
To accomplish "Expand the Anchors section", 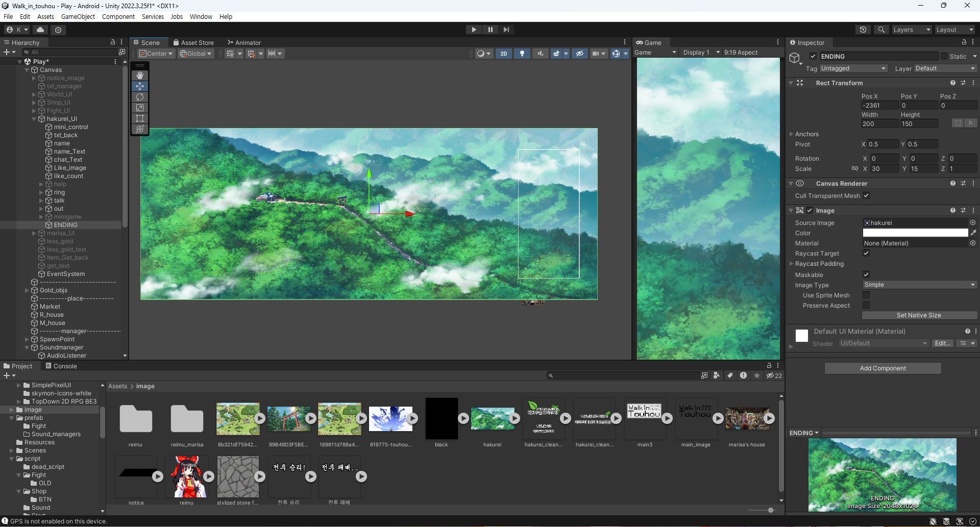I will (792, 134).
